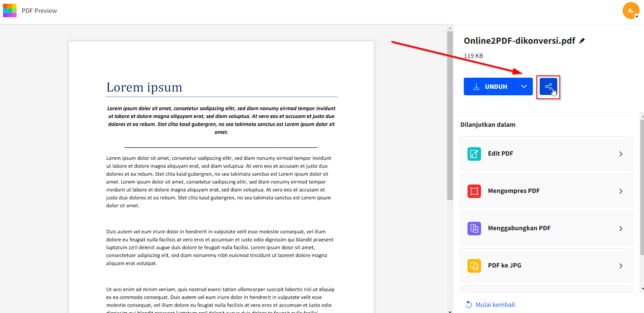The height and width of the screenshot is (313, 644).
Task: Click the UNDUH download button
Action: tap(490, 86)
